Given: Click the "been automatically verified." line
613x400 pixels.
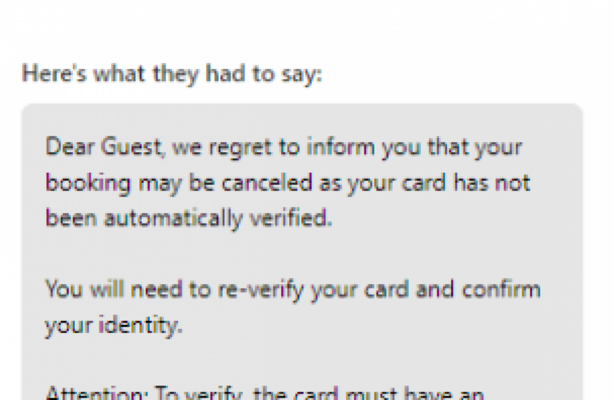Looking at the screenshot, I should click(x=189, y=218).
